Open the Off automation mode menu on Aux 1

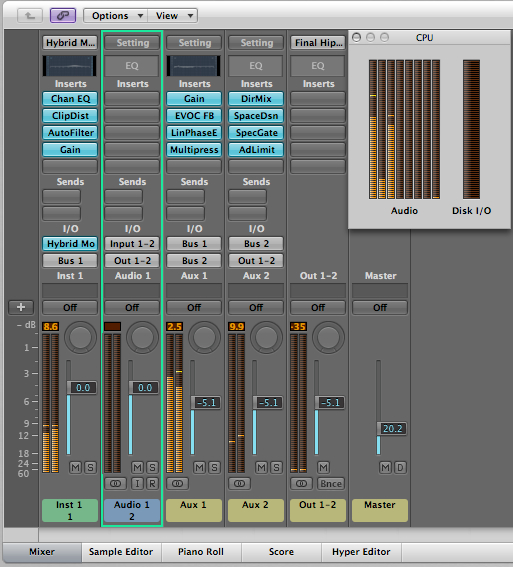[194, 307]
